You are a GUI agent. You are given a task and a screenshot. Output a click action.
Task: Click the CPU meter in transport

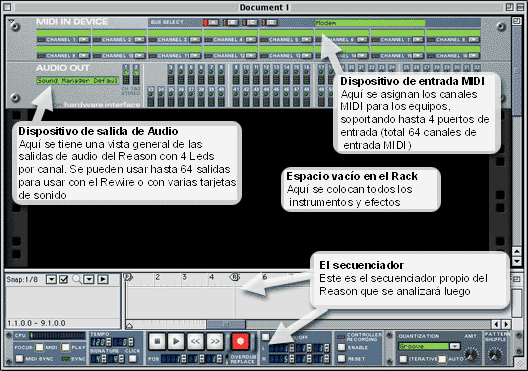coord(57,336)
